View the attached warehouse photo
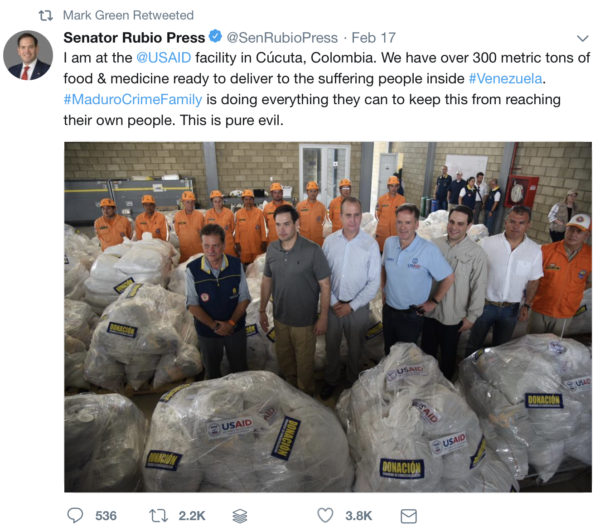Viewport: 600px width, 531px height. pos(328,317)
